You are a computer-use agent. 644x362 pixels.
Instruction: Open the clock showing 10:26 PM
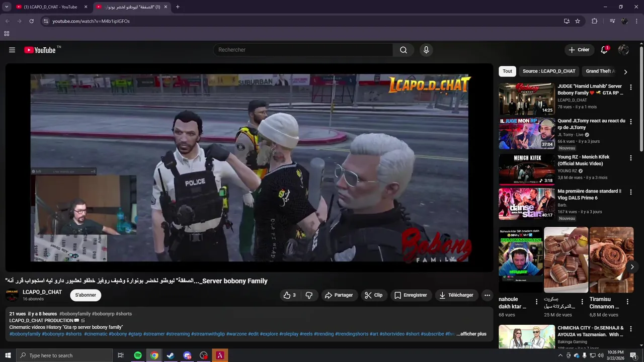(x=615, y=355)
